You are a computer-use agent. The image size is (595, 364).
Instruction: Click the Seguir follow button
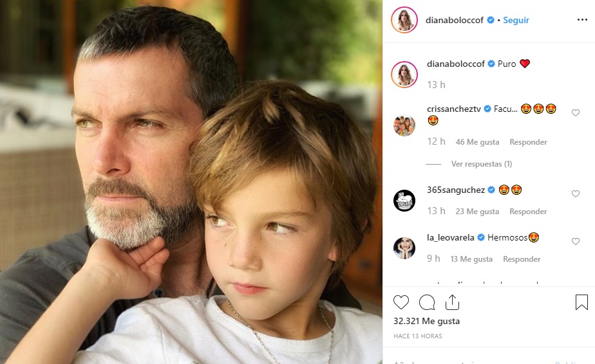coord(516,20)
